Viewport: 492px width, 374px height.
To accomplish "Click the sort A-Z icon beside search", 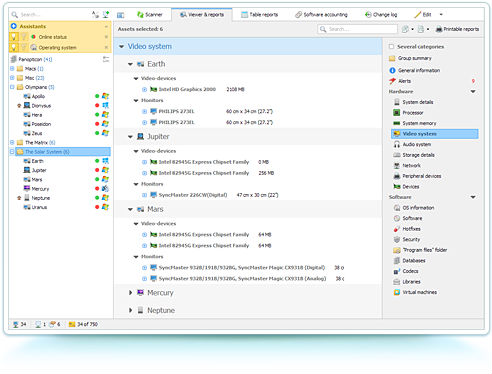I will point(95,15).
